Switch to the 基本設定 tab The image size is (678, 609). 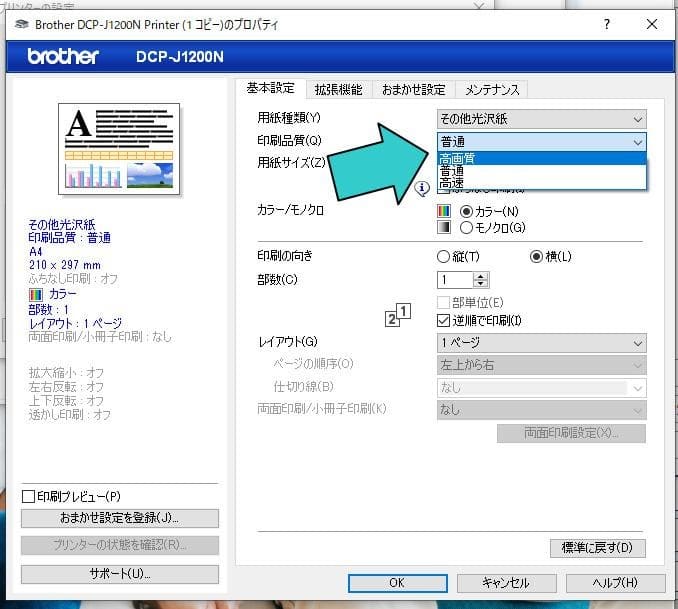coord(271,89)
